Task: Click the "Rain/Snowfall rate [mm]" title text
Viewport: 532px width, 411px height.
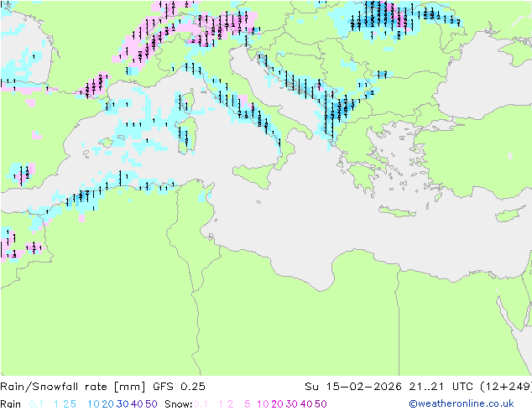Action: 73,387
